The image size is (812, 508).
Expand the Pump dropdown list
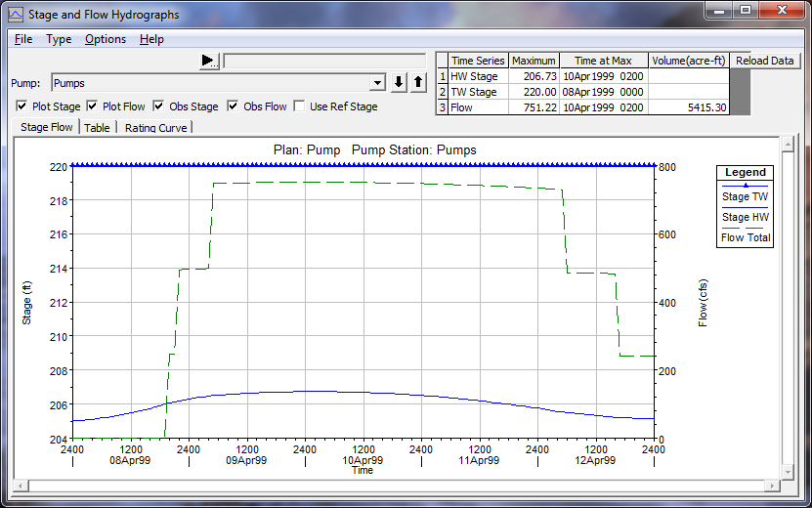377,83
